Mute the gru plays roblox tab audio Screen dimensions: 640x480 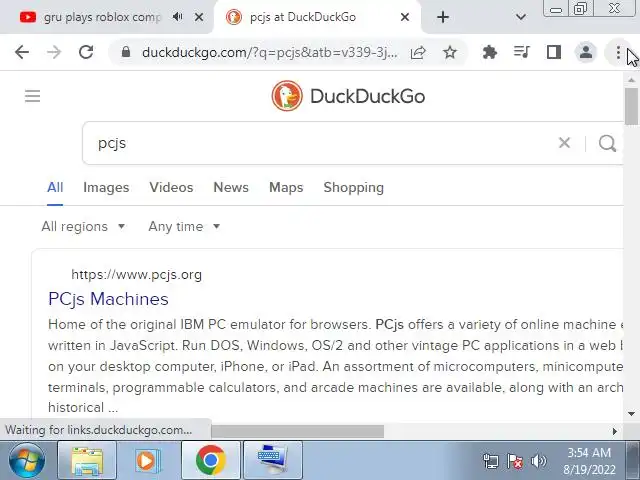(177, 17)
